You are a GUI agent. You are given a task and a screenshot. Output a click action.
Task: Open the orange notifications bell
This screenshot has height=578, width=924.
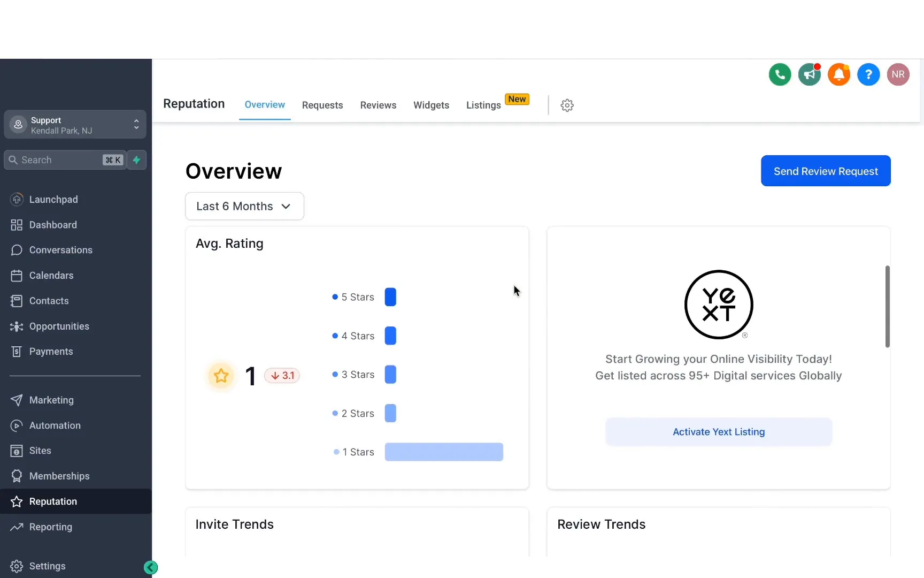pyautogui.click(x=839, y=74)
